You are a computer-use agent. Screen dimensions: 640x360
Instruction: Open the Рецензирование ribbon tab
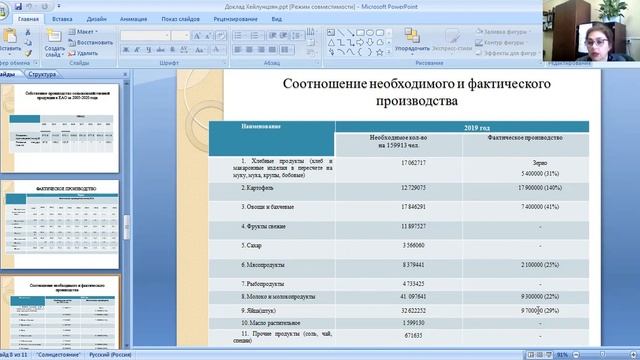pyautogui.click(x=236, y=19)
